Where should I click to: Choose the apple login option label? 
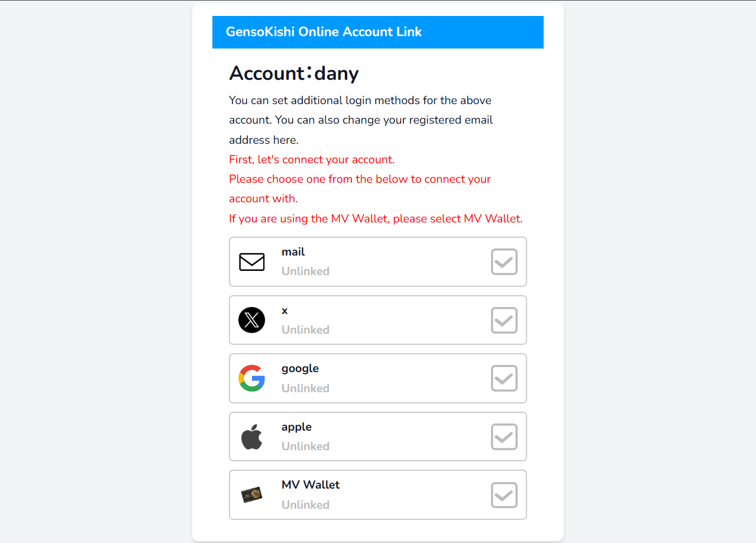tap(296, 427)
